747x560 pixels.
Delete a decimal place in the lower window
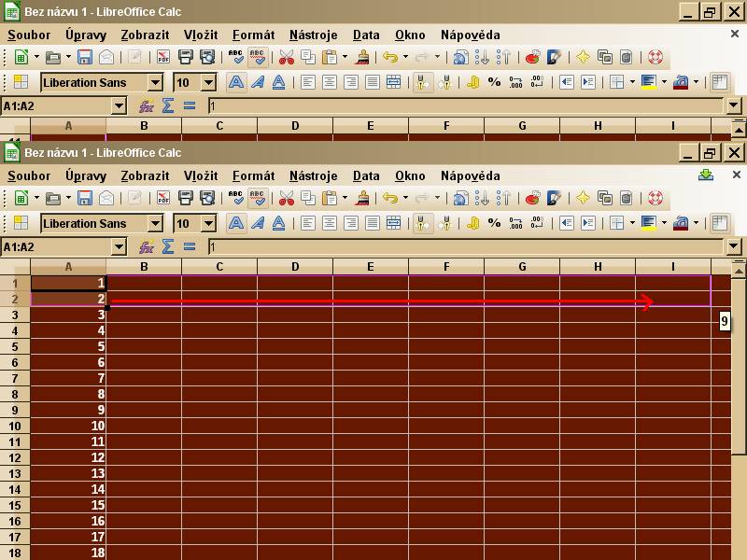coord(537,223)
